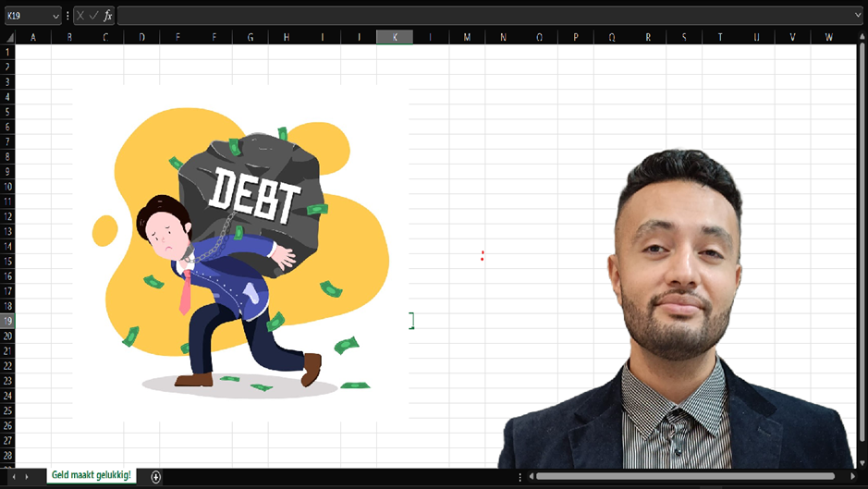The height and width of the screenshot is (489, 868).
Task: Click the horizontal scrollbar right arrow
Action: coord(853,477)
